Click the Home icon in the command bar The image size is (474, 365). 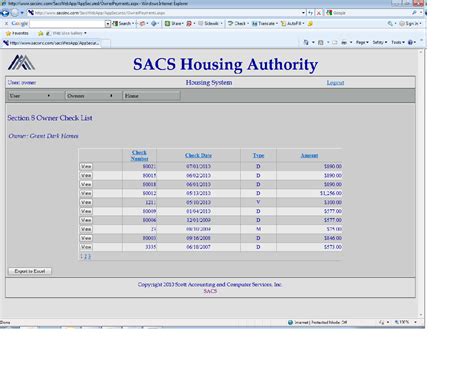pos(306,42)
